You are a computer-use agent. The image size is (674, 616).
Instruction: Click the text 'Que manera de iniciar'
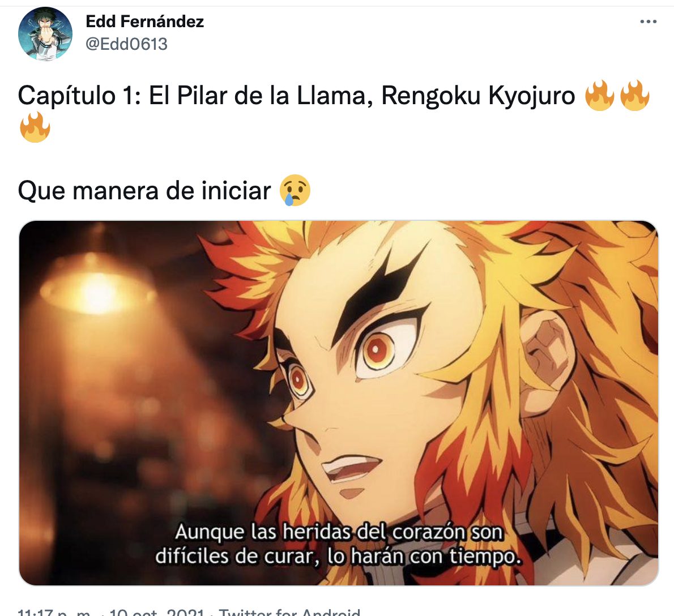144,190
